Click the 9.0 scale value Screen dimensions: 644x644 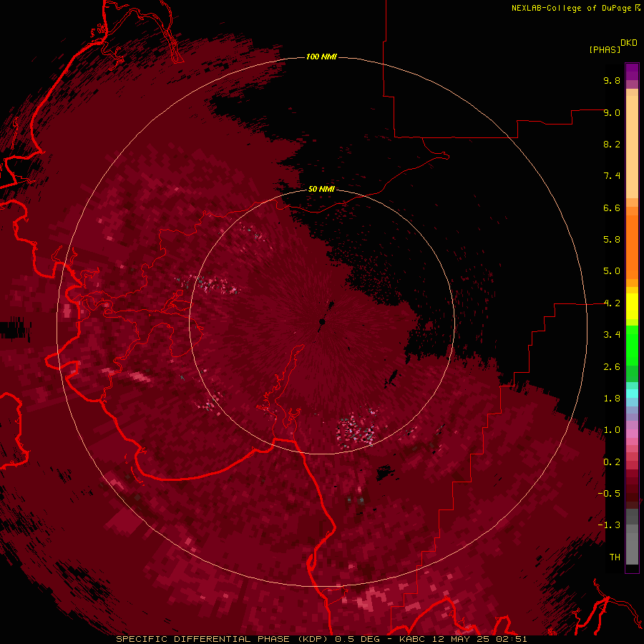(612, 112)
